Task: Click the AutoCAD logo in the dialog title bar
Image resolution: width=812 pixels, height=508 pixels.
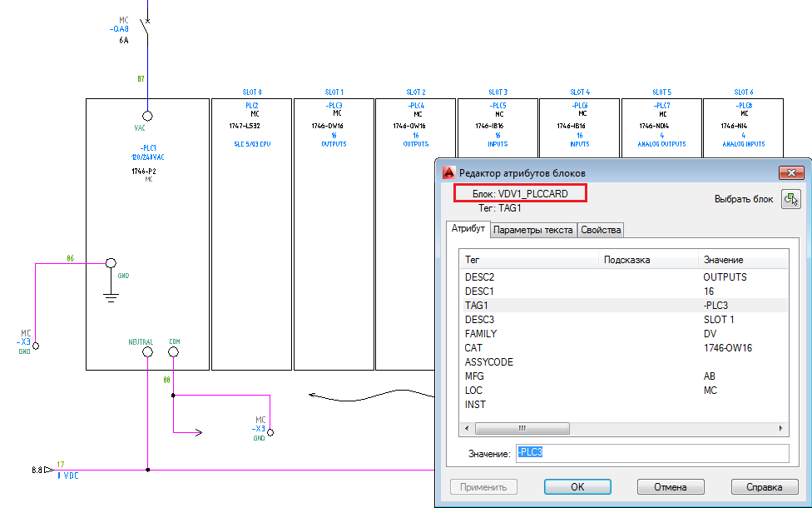Action: click(x=449, y=172)
